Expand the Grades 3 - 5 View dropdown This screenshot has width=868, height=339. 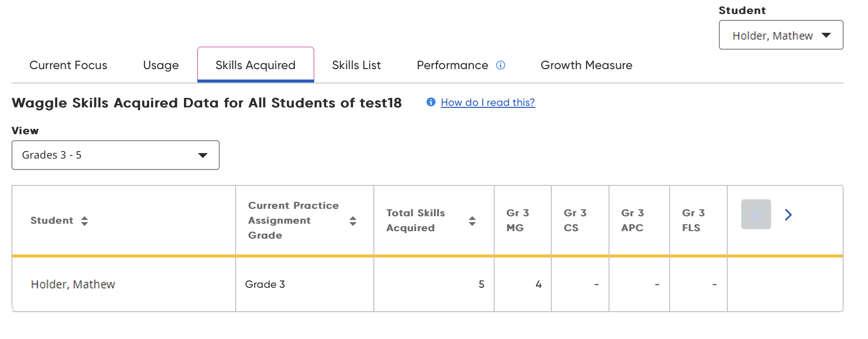pos(115,155)
